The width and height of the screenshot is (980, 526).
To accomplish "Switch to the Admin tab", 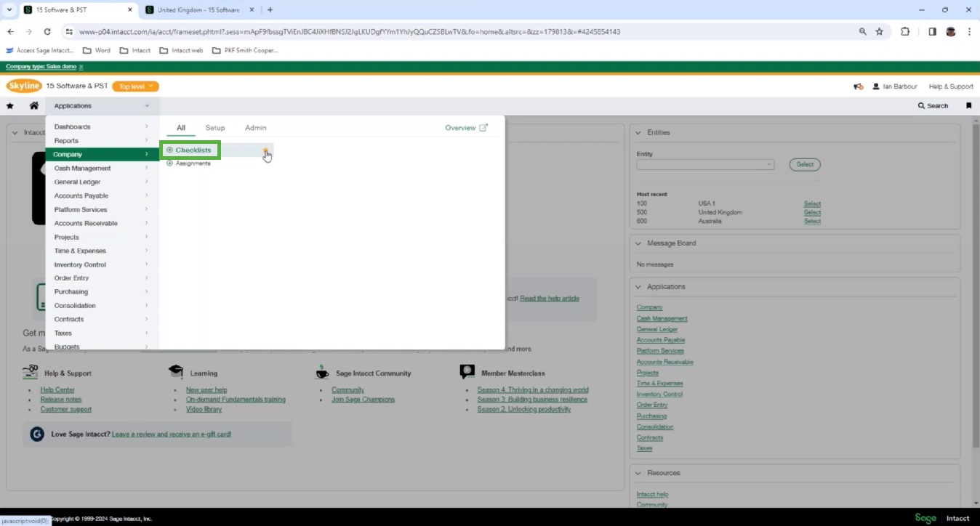I will (255, 128).
